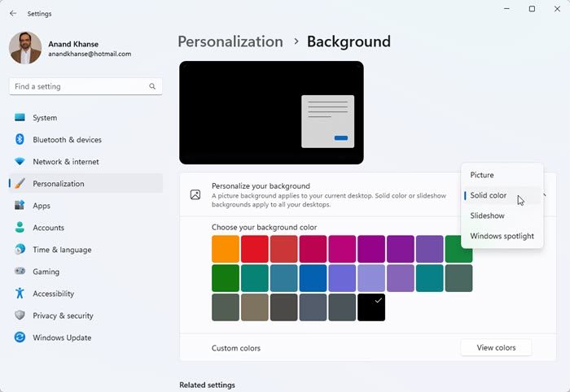
Task: Click the Network & internet wifi icon
Action: pos(20,162)
